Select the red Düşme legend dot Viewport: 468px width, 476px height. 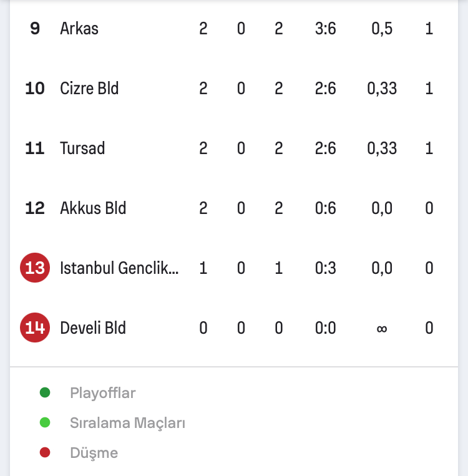(x=45, y=452)
